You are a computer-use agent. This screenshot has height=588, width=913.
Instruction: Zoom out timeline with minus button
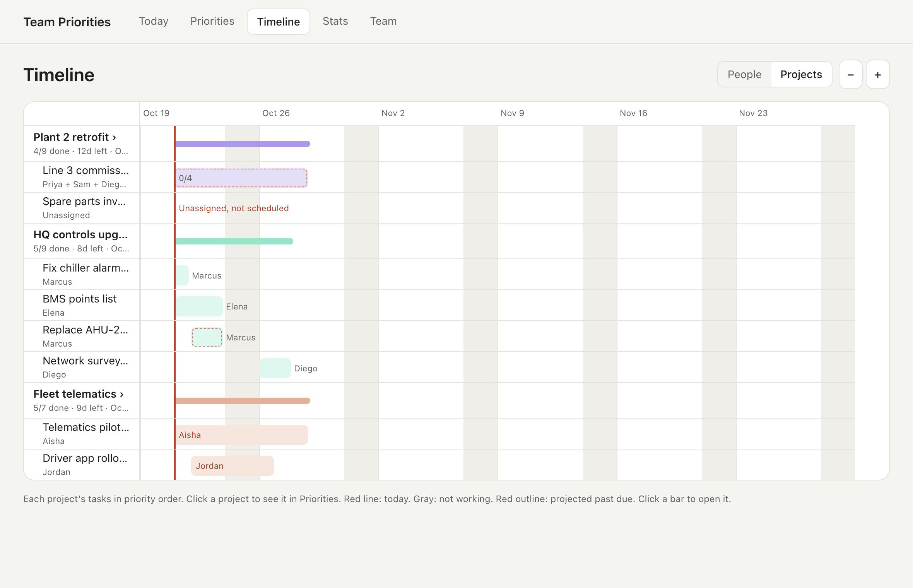point(850,74)
